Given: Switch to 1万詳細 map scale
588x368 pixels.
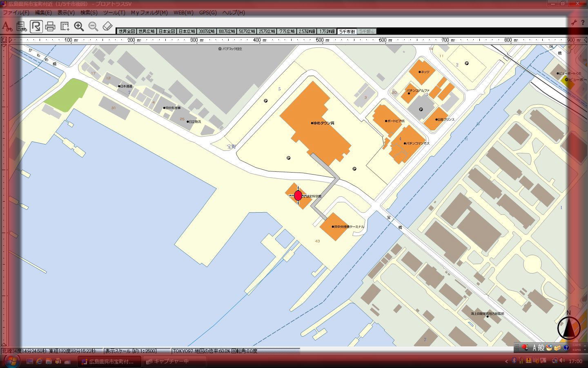Looking at the screenshot, I should coord(327,31).
